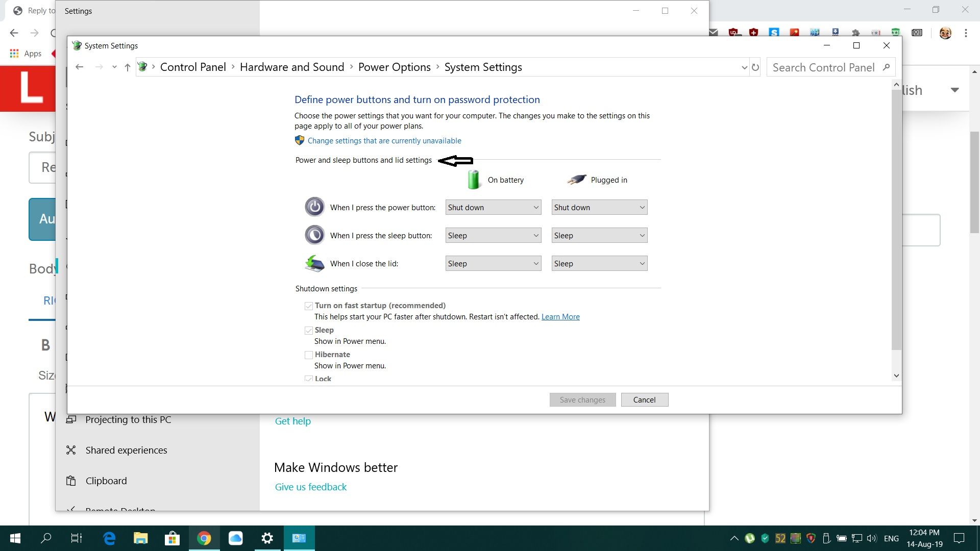This screenshot has height=551, width=980.
Task: Enable the Hibernate checkbox
Action: 308,355
